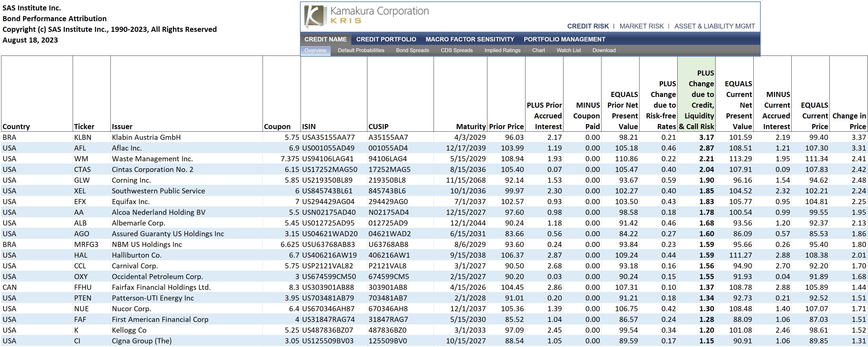The image size is (868, 347).
Task: Select the CREDIT NAME tab
Action: [325, 39]
